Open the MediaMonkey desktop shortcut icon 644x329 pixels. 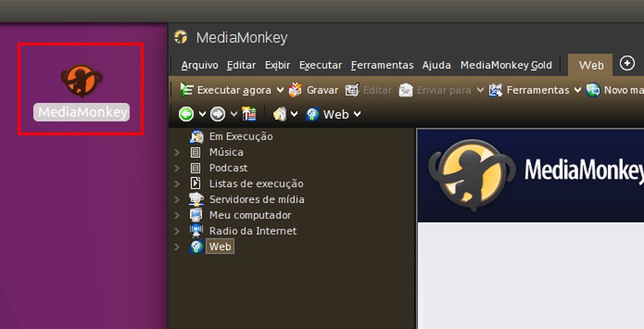pyautogui.click(x=81, y=80)
